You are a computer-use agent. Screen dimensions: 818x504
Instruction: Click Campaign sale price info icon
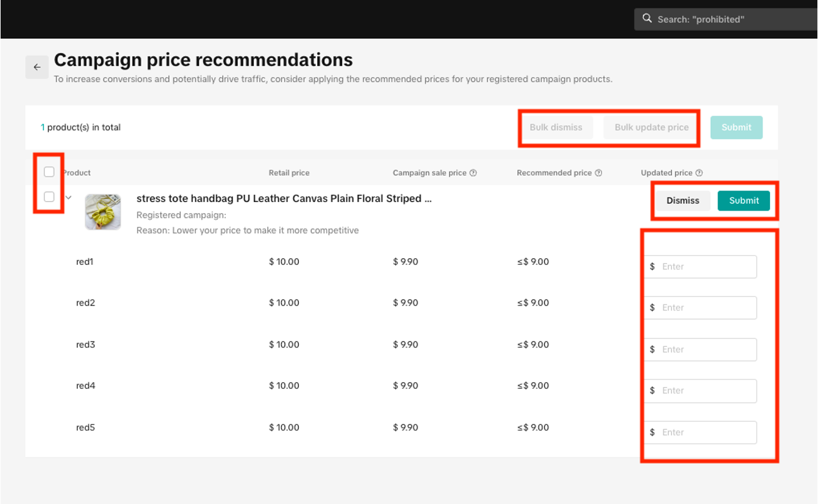click(x=473, y=173)
